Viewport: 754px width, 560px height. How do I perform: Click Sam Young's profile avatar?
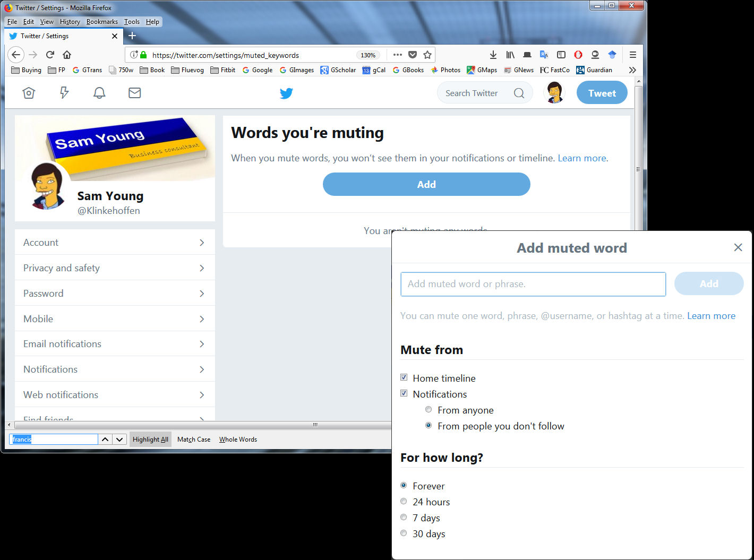[x=554, y=92]
